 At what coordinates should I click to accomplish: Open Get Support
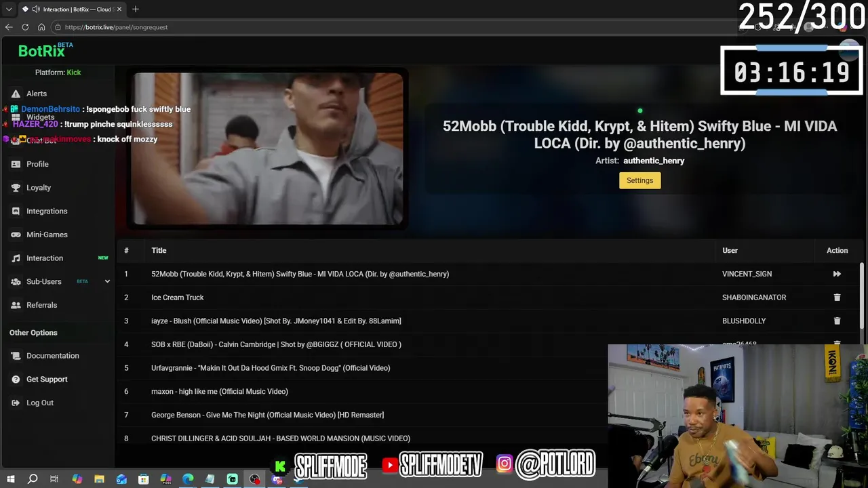click(x=47, y=380)
